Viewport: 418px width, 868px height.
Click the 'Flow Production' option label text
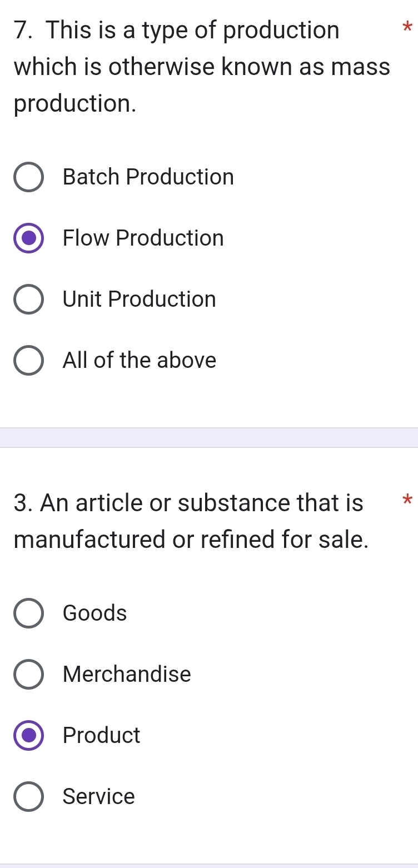[143, 238]
